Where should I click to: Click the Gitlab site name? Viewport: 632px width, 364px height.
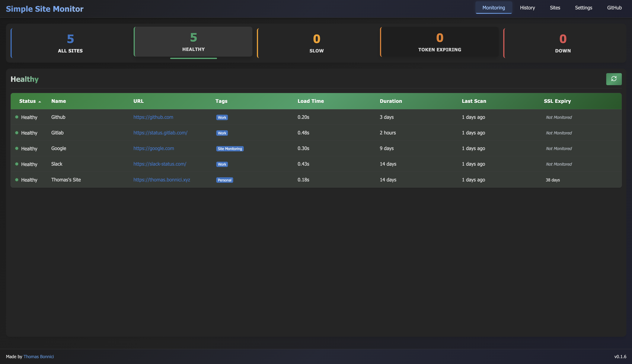click(x=57, y=133)
